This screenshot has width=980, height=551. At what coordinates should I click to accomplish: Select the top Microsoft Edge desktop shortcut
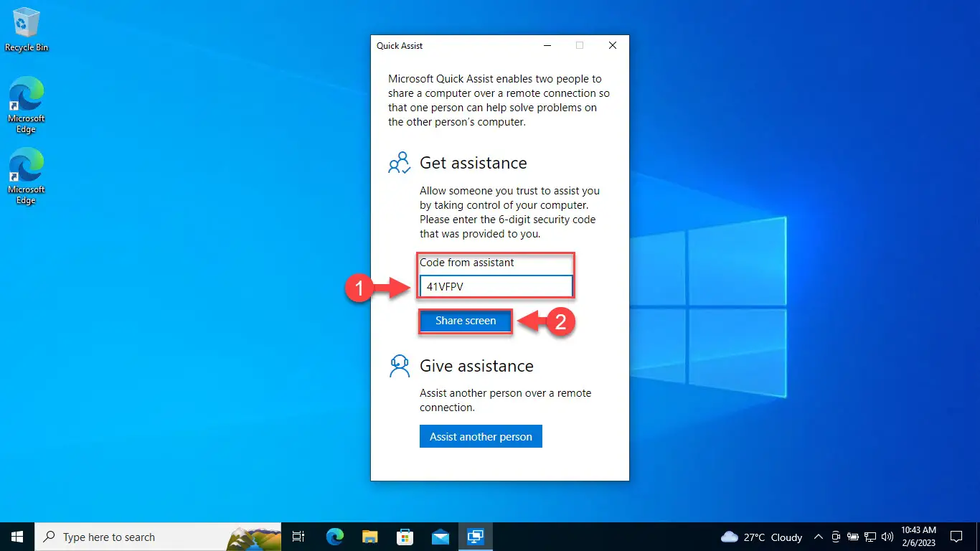[27, 105]
